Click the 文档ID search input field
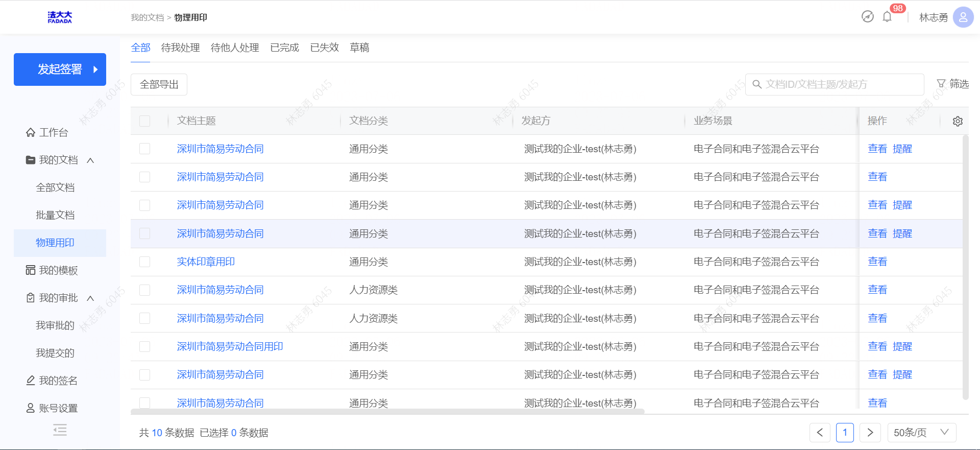 click(x=835, y=84)
